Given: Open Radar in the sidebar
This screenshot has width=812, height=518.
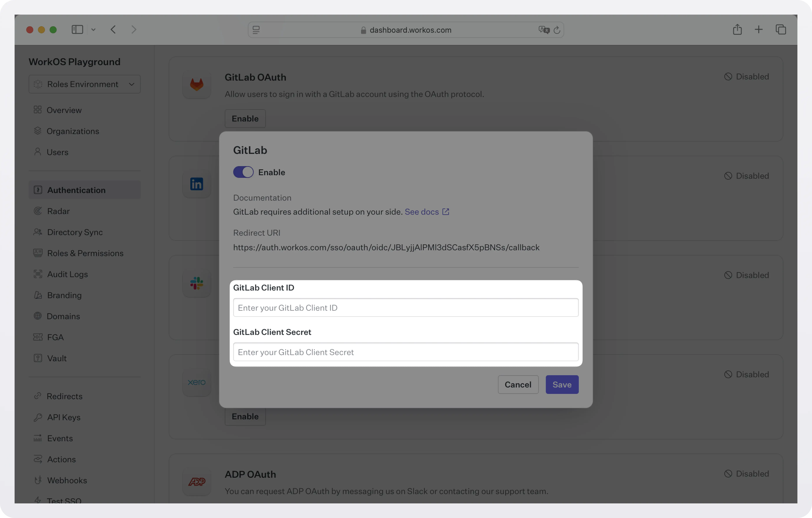Looking at the screenshot, I should (x=58, y=211).
